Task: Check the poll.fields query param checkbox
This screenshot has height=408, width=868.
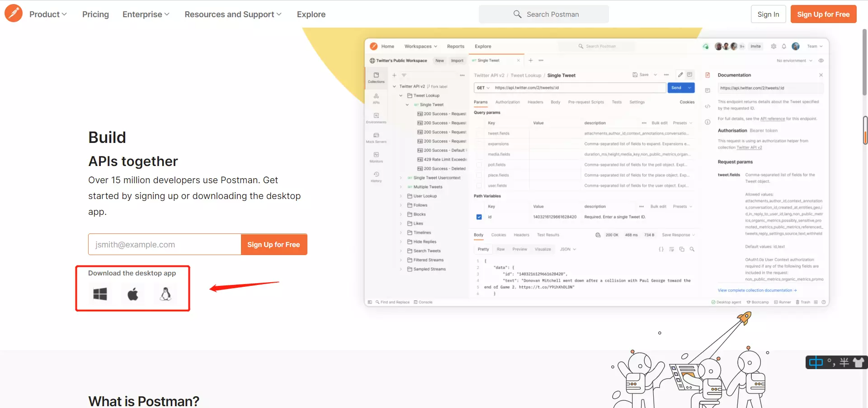Action: click(479, 165)
